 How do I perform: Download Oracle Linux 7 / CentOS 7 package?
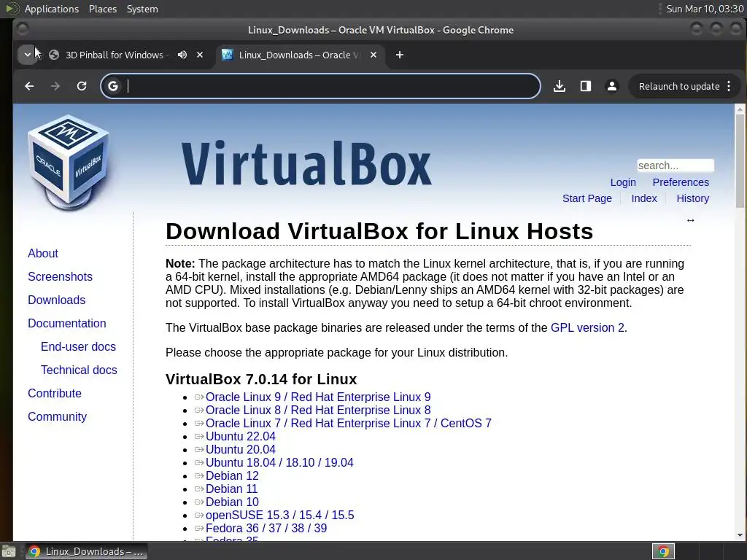click(x=348, y=424)
